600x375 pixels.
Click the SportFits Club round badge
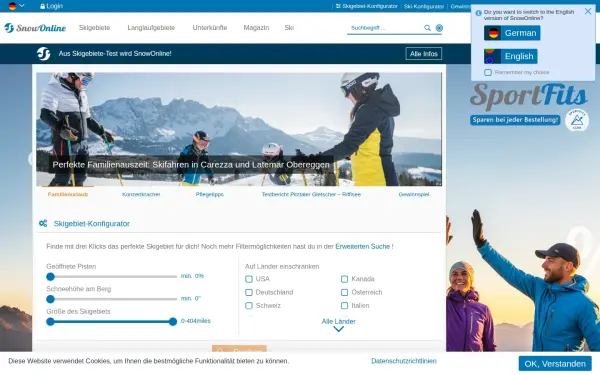[x=577, y=120]
